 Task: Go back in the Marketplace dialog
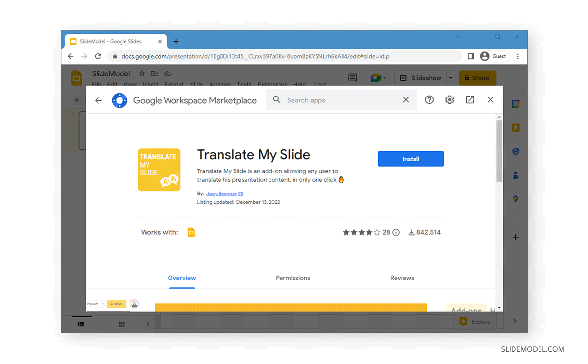[98, 100]
